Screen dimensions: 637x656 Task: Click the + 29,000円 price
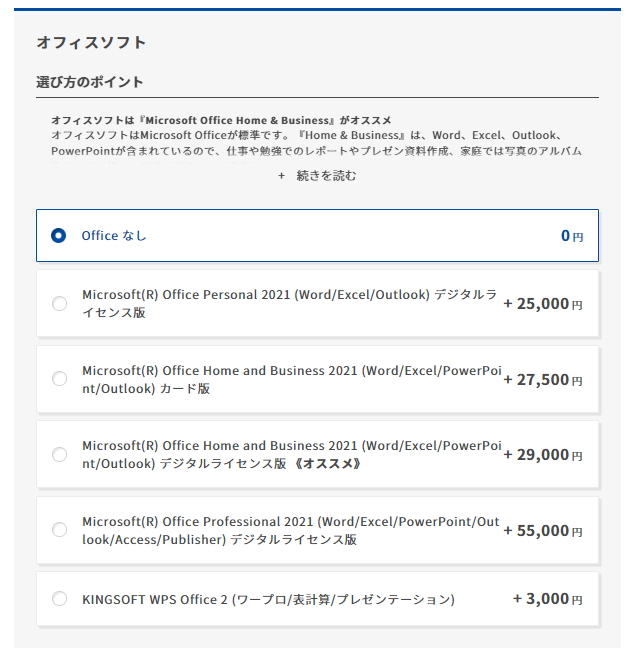pos(543,454)
